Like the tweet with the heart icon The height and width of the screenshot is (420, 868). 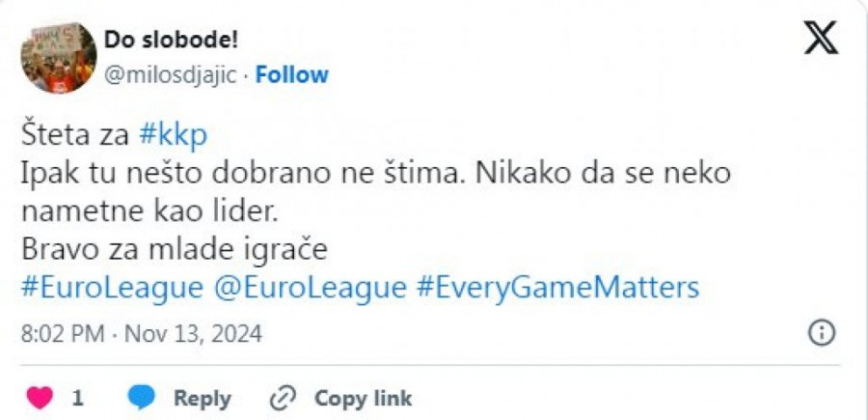[40, 397]
